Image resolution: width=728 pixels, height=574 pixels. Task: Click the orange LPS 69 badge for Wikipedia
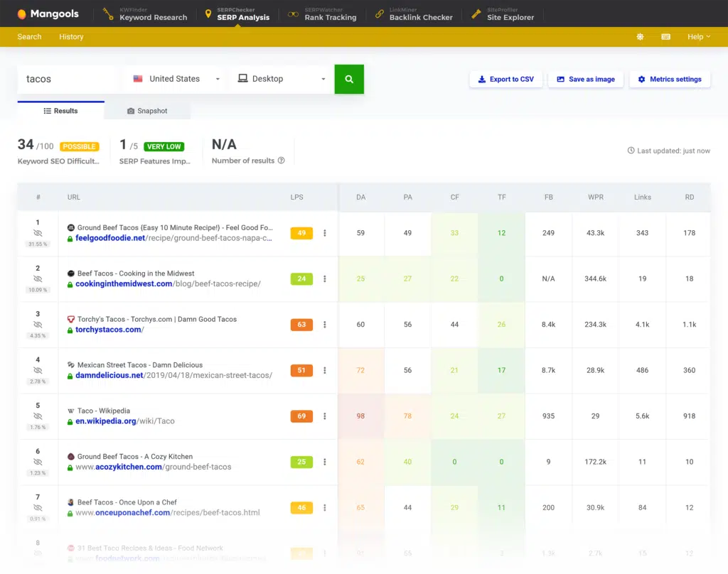point(301,416)
